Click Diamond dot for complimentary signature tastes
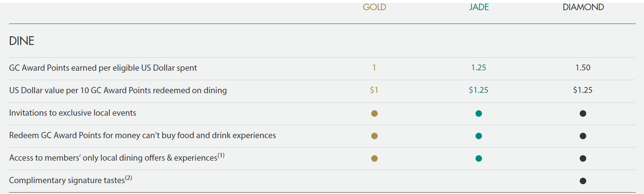Image resolution: width=644 pixels, height=194 pixels. [x=583, y=181]
